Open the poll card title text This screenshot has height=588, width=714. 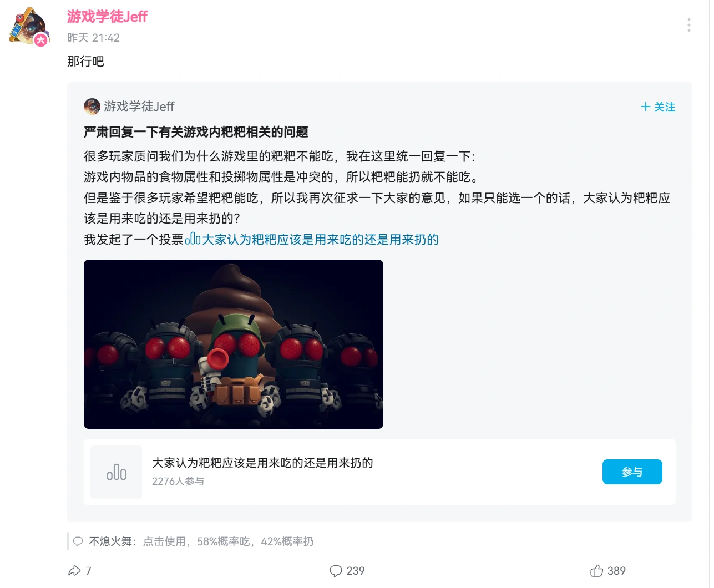262,463
